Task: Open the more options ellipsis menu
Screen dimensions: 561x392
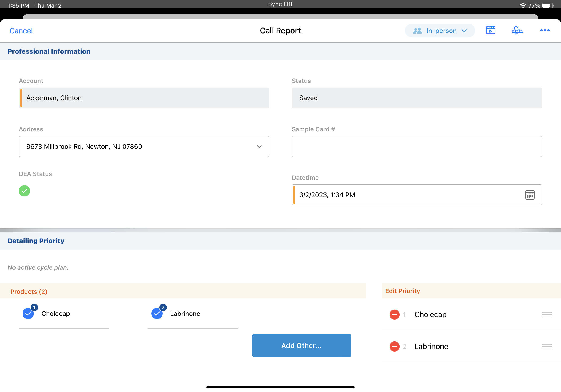Action: pos(545,30)
